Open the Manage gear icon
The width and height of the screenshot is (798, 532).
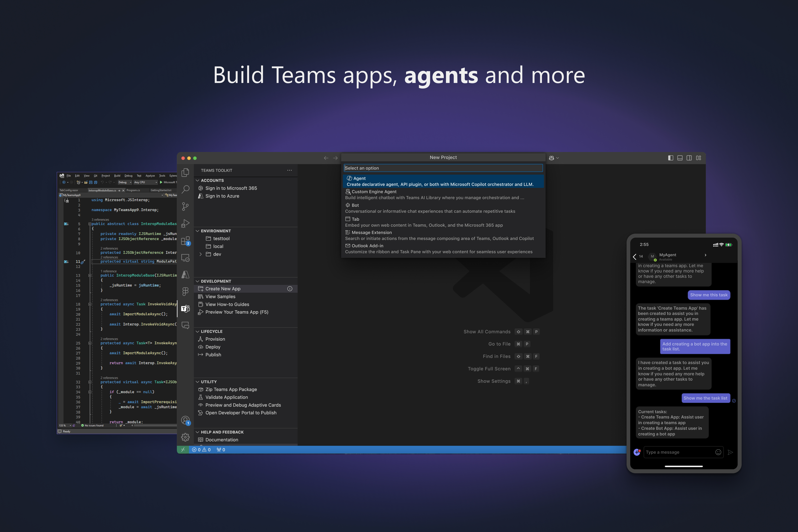[x=185, y=437]
